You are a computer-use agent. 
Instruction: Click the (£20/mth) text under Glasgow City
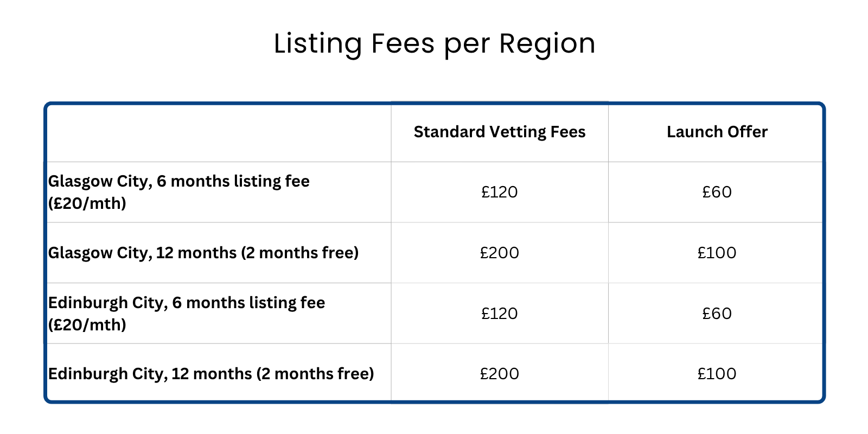(87, 203)
